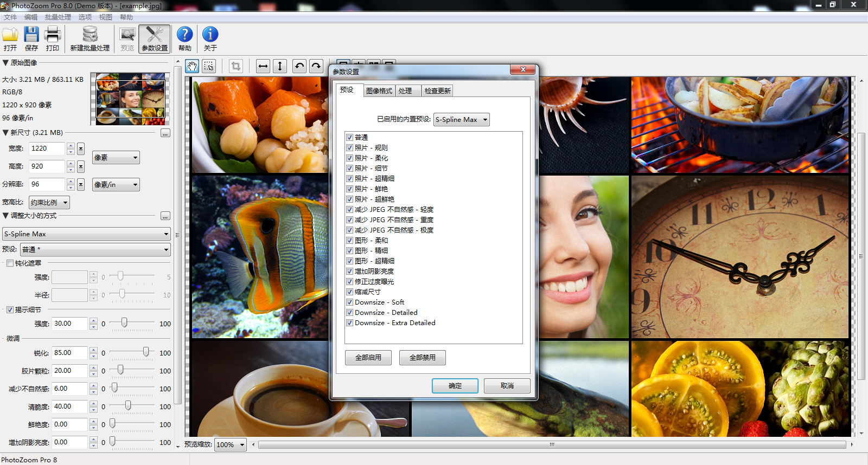Click the 锐化 (Sharpness) slider handle

[146, 352]
